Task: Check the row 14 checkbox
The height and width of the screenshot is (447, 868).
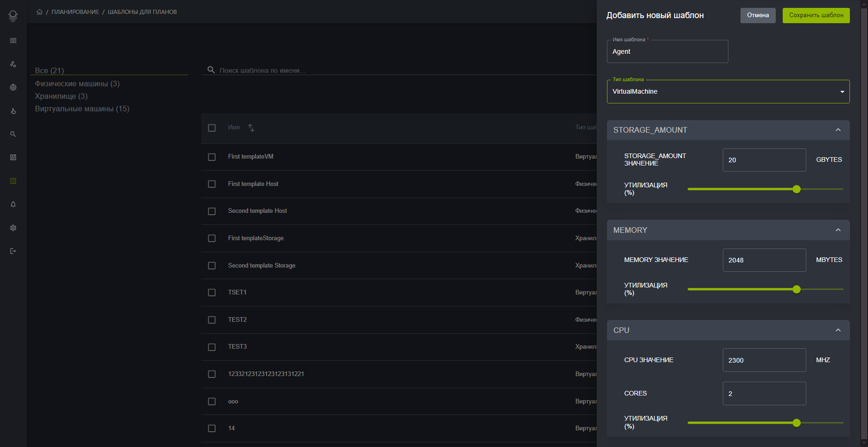Action: click(212, 428)
